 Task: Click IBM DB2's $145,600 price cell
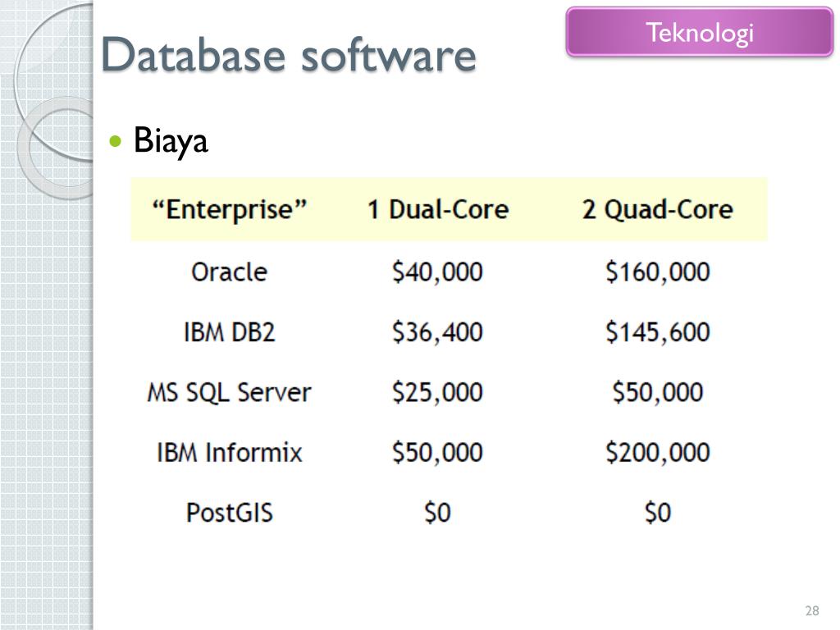pos(657,332)
